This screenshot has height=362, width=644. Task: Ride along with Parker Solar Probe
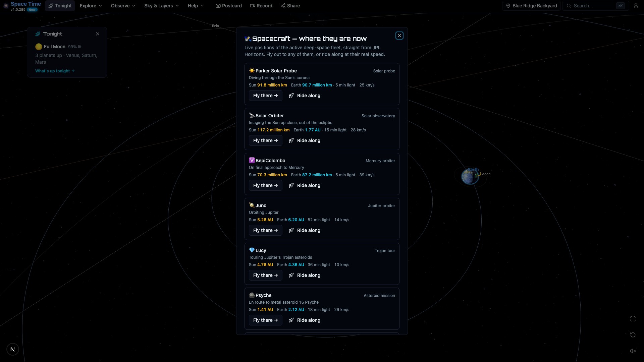(305, 96)
